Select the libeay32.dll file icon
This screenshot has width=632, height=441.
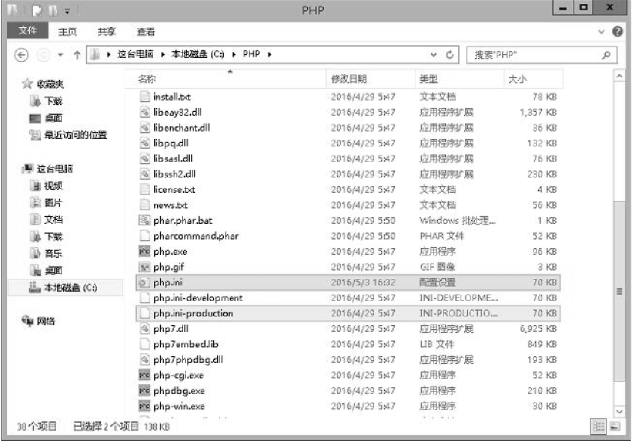click(x=144, y=112)
